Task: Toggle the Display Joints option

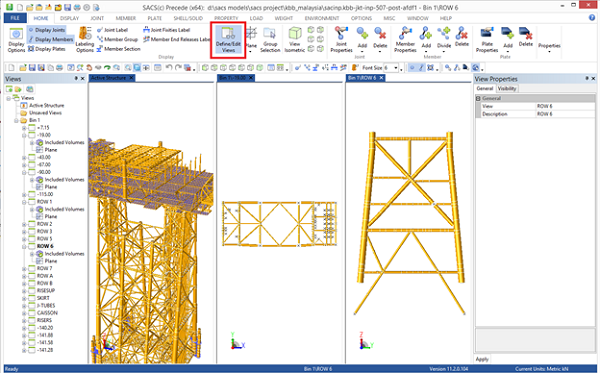Action: tap(46, 30)
